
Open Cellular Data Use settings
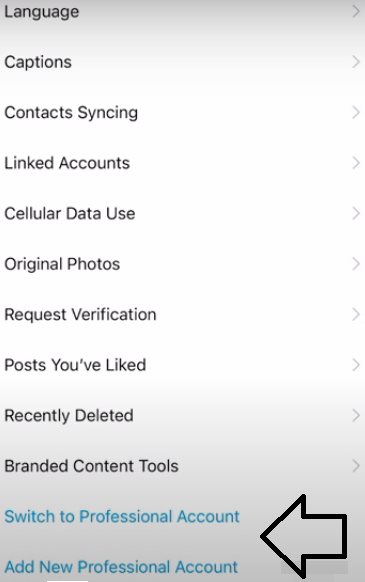coord(182,213)
